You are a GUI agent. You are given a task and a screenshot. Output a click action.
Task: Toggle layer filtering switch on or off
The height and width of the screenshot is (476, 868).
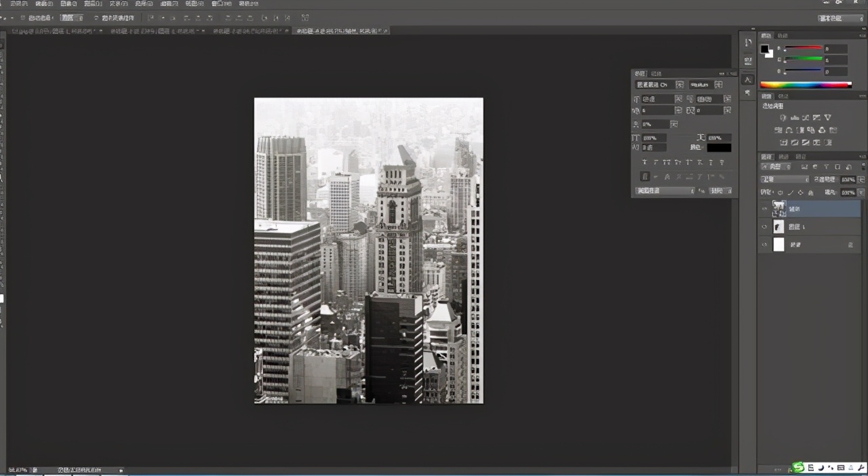click(x=863, y=167)
